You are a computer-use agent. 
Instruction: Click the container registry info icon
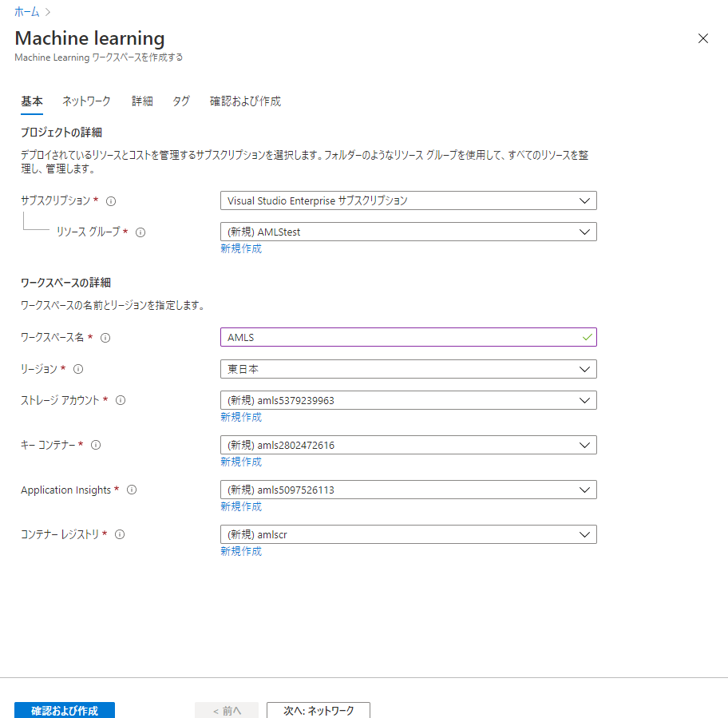pos(119,534)
